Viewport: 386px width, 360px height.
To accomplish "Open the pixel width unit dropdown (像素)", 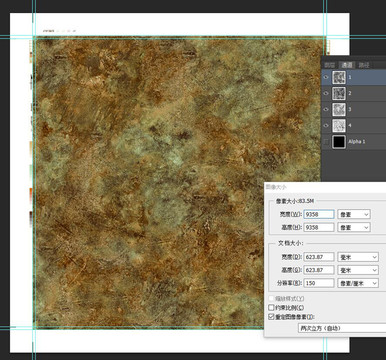I will click(354, 214).
